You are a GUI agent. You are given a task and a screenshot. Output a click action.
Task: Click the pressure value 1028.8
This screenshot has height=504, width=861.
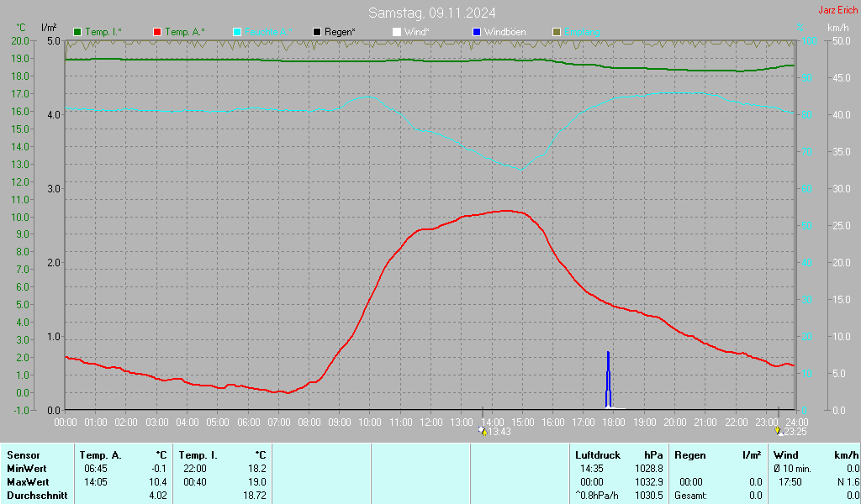click(x=649, y=469)
